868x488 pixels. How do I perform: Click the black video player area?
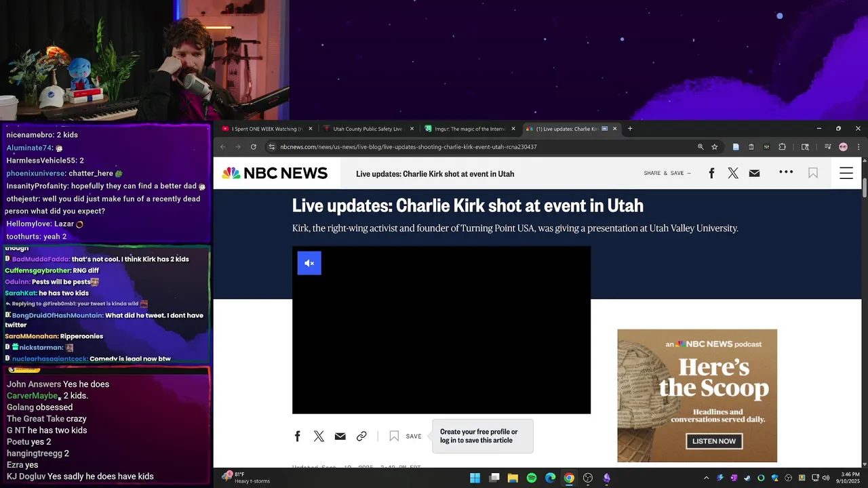441,330
